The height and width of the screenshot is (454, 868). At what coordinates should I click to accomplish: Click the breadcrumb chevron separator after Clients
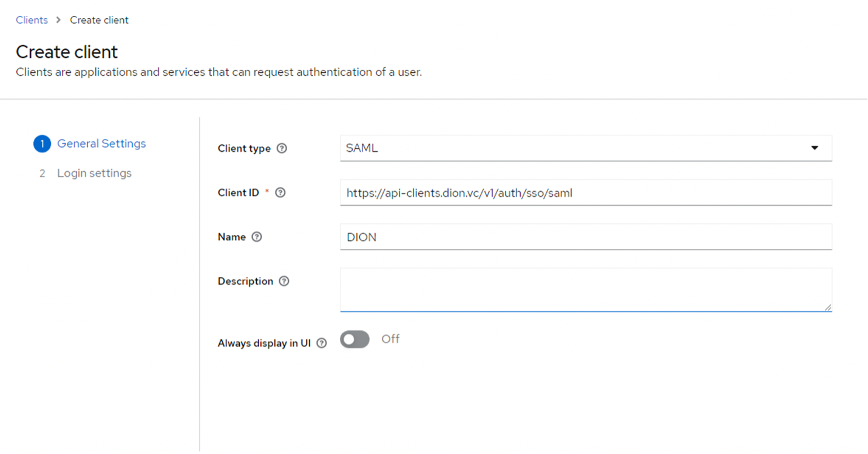pyautogui.click(x=58, y=20)
